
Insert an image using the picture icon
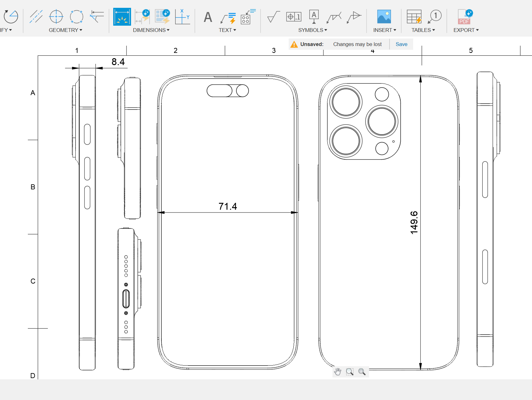pyautogui.click(x=384, y=17)
